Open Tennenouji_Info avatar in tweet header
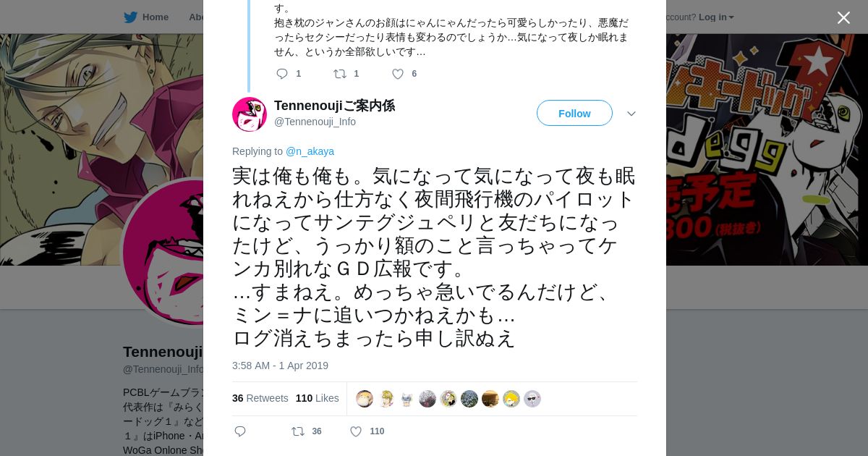 click(x=250, y=114)
